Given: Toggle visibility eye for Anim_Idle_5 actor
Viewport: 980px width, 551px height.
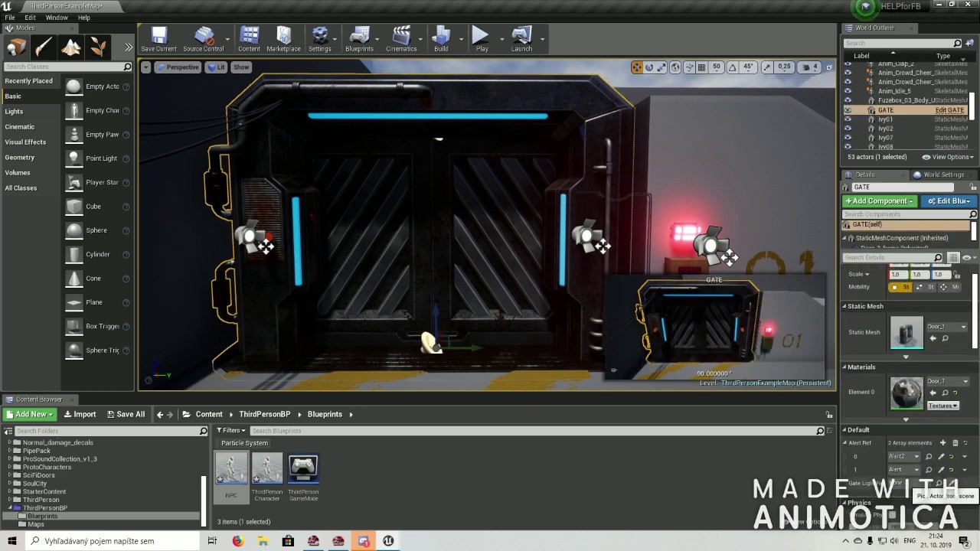Looking at the screenshot, I should tap(847, 91).
